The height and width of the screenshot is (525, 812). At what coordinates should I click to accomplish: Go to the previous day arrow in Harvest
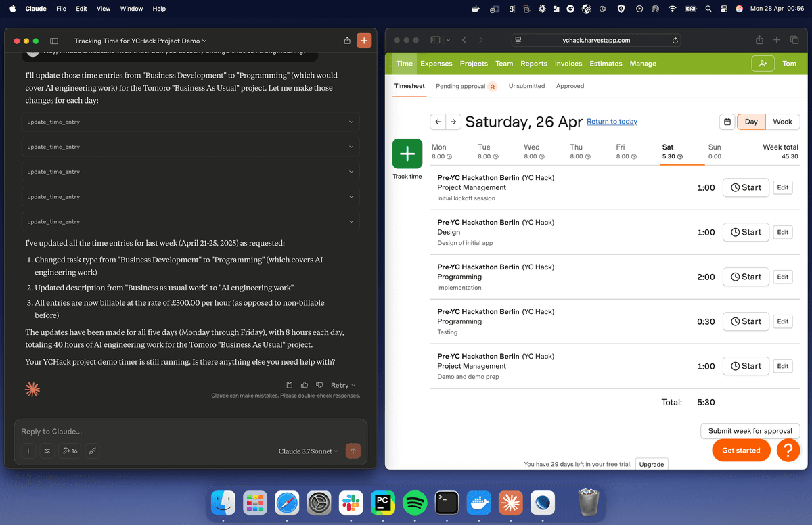[x=438, y=122]
